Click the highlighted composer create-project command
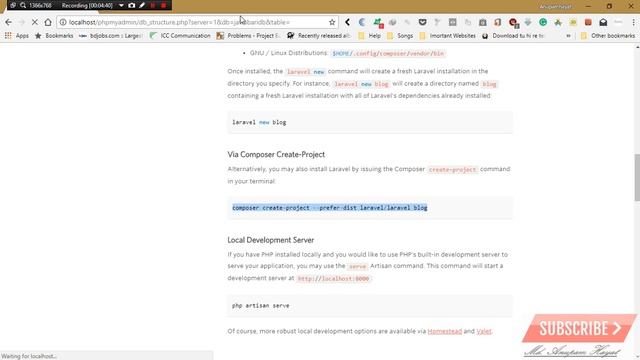Image resolution: width=640 pixels, height=360 pixels. [x=330, y=208]
